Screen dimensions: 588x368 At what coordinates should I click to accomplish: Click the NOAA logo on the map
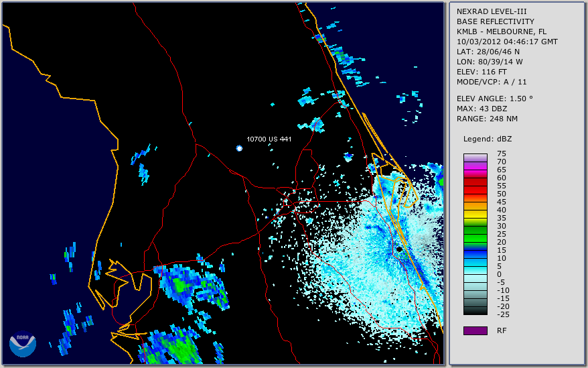pos(23,344)
